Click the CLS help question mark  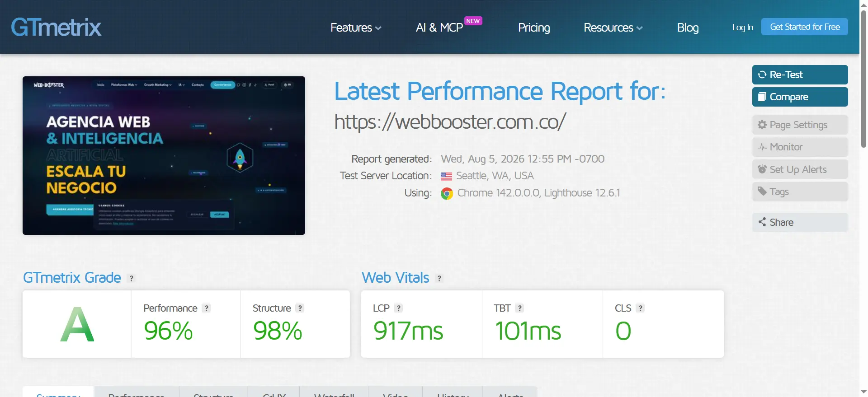pos(640,308)
